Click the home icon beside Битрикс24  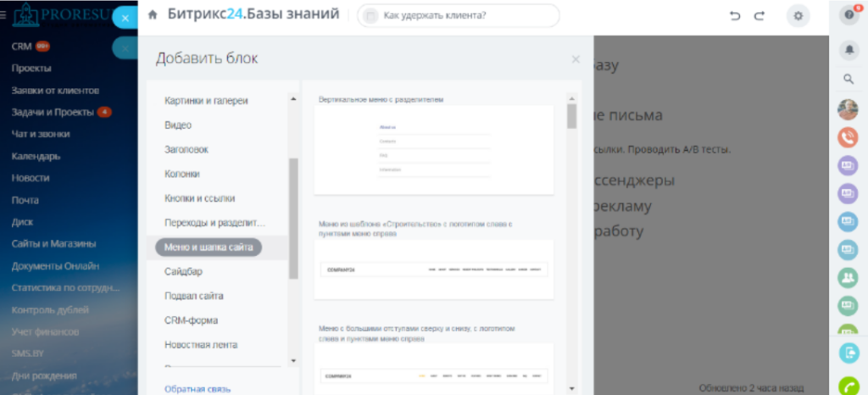153,15
